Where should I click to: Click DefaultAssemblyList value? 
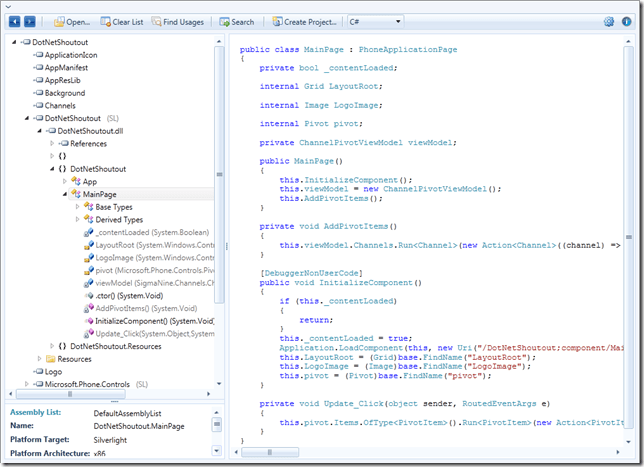coord(127,413)
